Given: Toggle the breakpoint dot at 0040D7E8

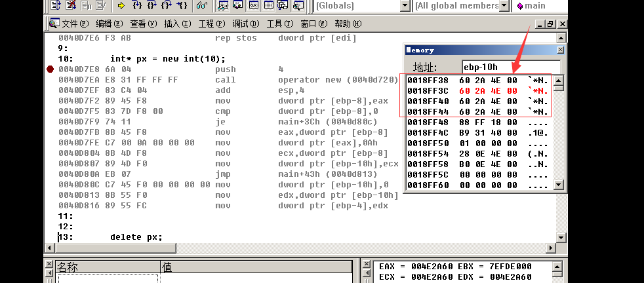Looking at the screenshot, I should point(50,69).
